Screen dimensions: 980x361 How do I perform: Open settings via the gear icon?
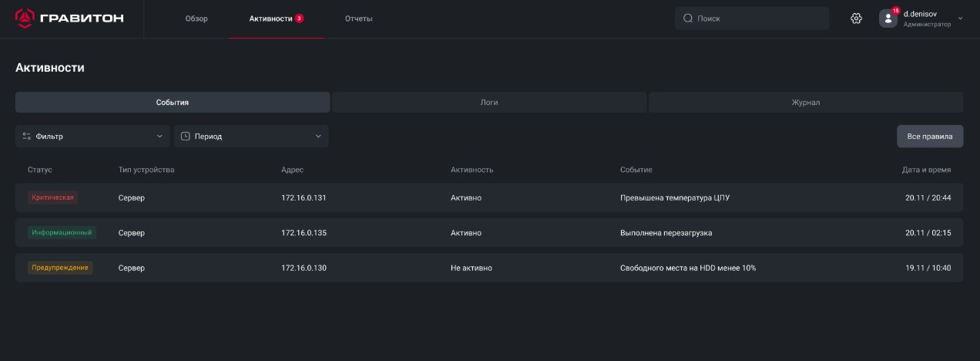coord(856,19)
